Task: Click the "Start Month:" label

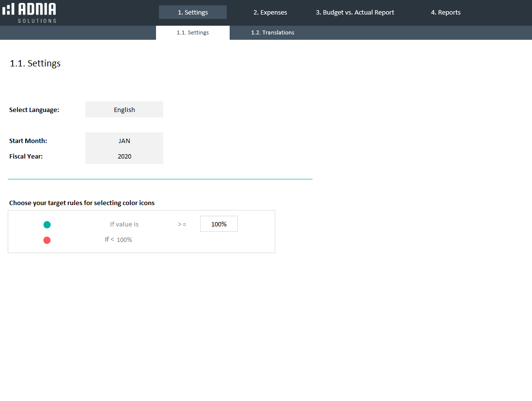Action: click(x=28, y=141)
